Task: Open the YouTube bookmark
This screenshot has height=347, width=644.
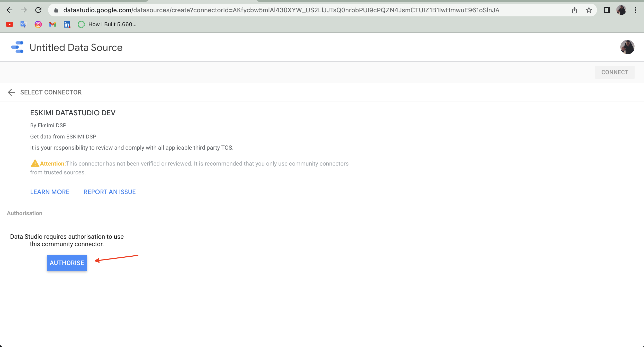Action: click(10, 24)
